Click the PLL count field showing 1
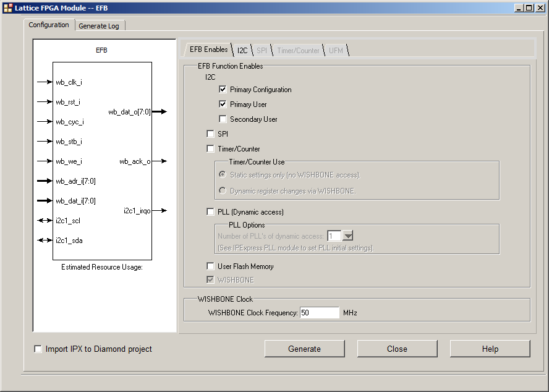The height and width of the screenshot is (392, 549). (334, 236)
